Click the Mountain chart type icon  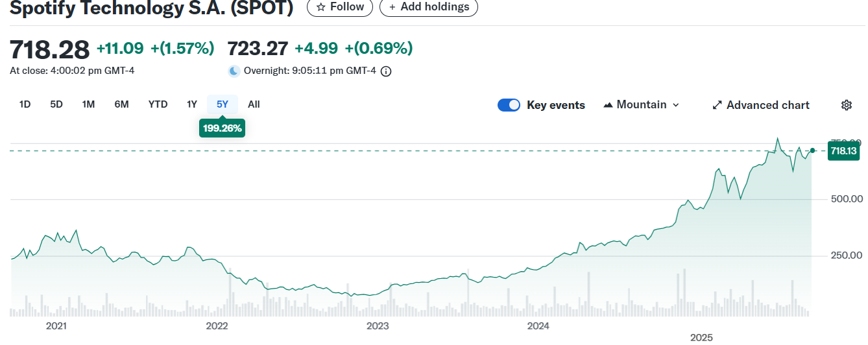pyautogui.click(x=608, y=105)
